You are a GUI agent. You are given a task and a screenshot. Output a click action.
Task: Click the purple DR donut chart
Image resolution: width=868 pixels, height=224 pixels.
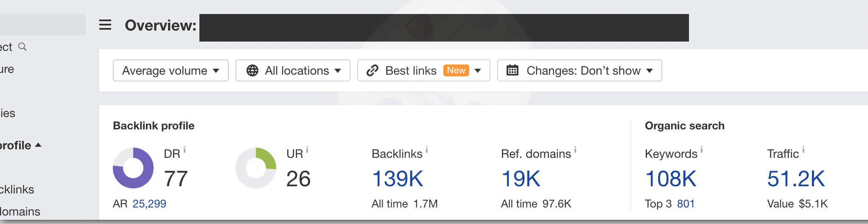coord(133,168)
